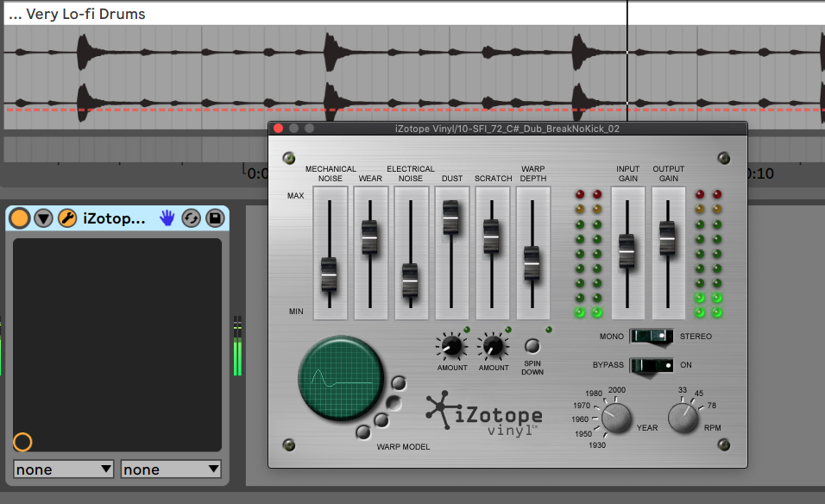This screenshot has width=825, height=504.
Task: Click the RPM knob
Action: 683,419
